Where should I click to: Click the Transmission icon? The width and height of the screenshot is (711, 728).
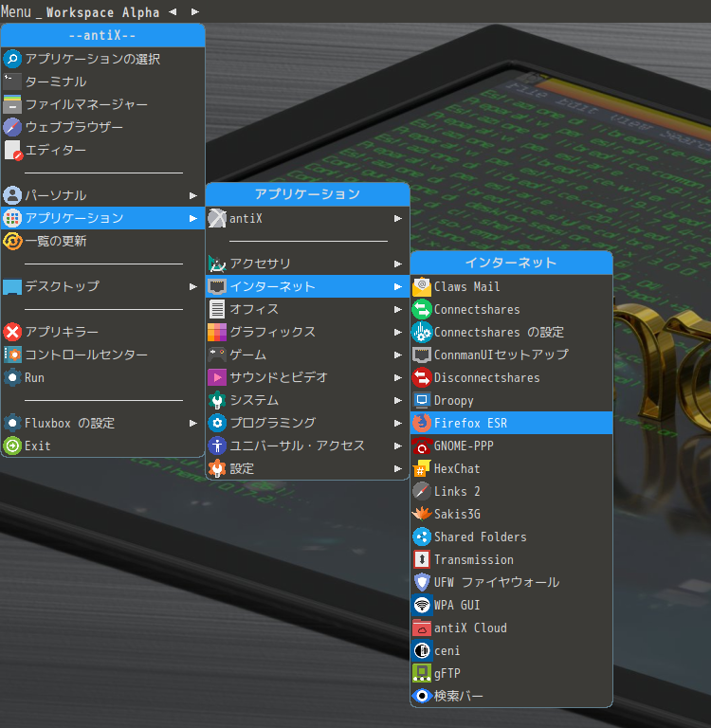tap(422, 559)
